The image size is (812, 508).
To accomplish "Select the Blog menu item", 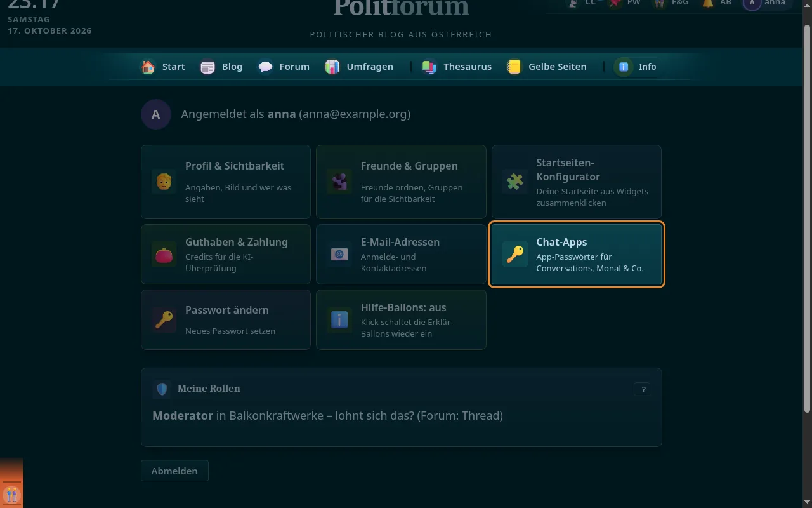I will click(x=232, y=67).
